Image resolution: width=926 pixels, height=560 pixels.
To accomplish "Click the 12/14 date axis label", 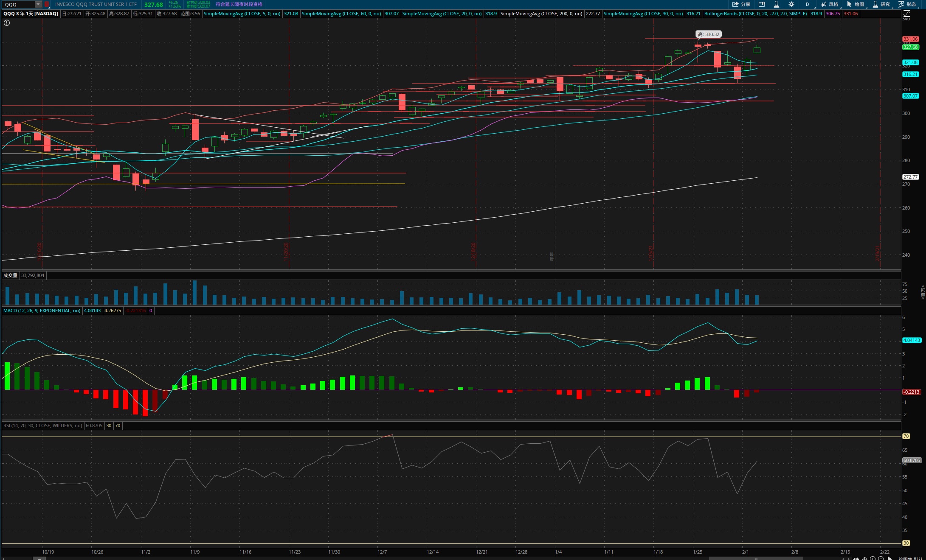I will click(x=433, y=552).
